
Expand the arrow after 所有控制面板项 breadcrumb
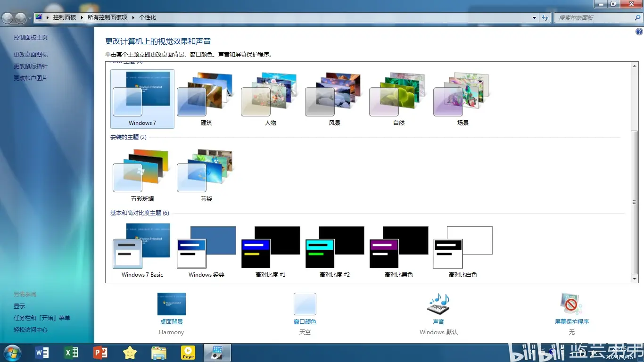[133, 17]
